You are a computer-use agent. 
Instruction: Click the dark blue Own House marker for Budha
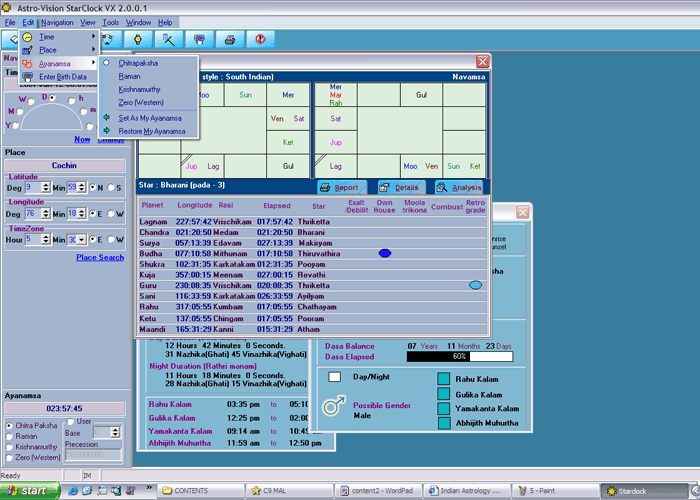pos(385,253)
